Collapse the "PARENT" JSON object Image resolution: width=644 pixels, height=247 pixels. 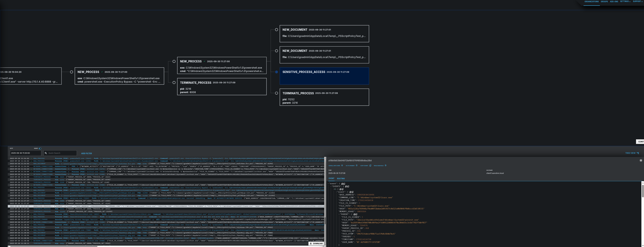tap(340, 214)
